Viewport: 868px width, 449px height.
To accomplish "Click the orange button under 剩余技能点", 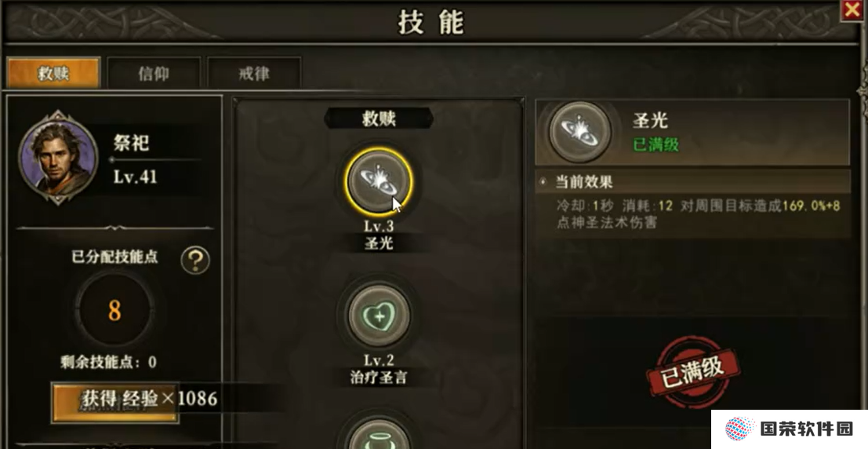I will (x=115, y=403).
